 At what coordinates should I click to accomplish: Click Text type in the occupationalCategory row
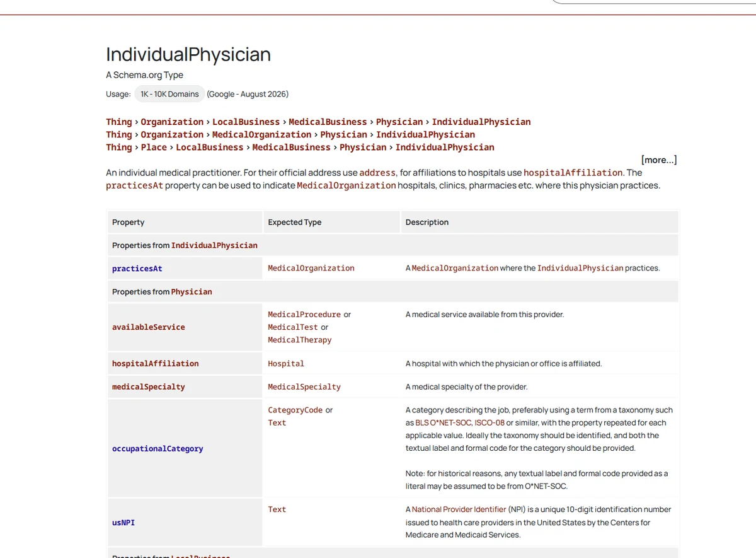(277, 423)
